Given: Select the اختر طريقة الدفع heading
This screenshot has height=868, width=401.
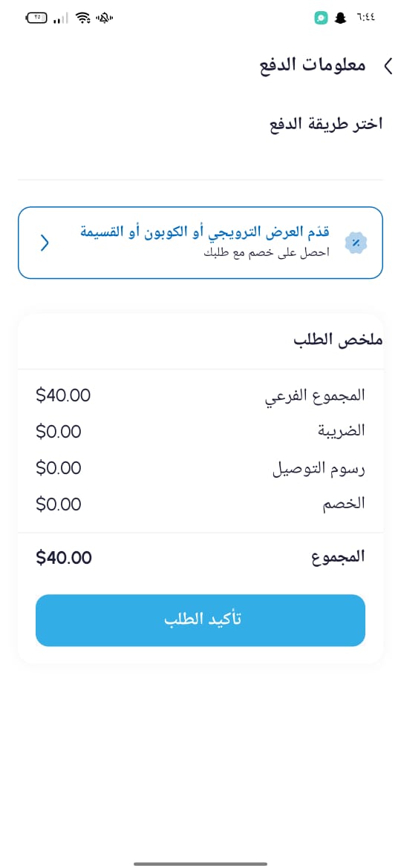Looking at the screenshot, I should [326, 123].
